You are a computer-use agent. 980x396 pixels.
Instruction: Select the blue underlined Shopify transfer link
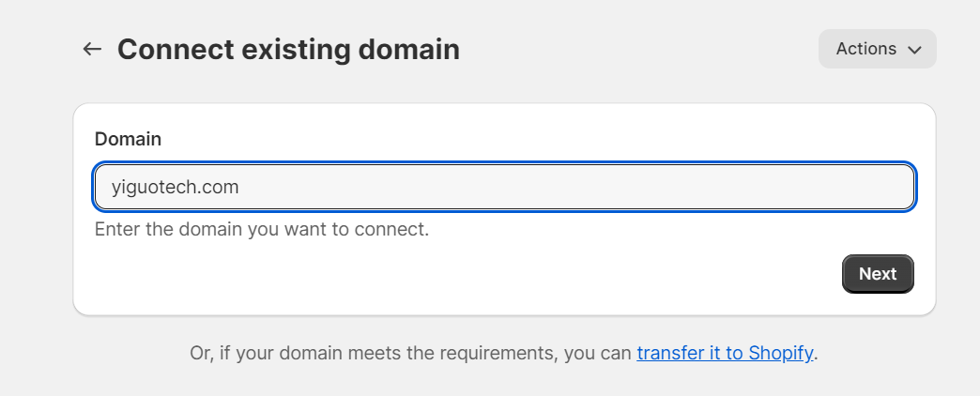click(x=725, y=354)
